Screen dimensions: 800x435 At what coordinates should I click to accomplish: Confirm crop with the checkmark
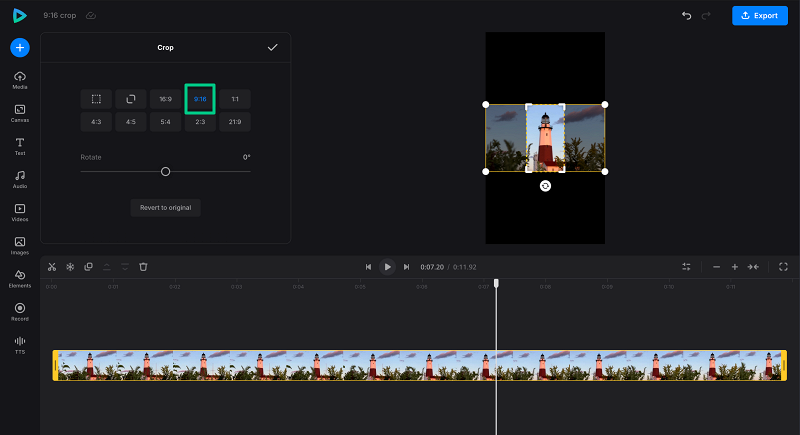pos(272,47)
